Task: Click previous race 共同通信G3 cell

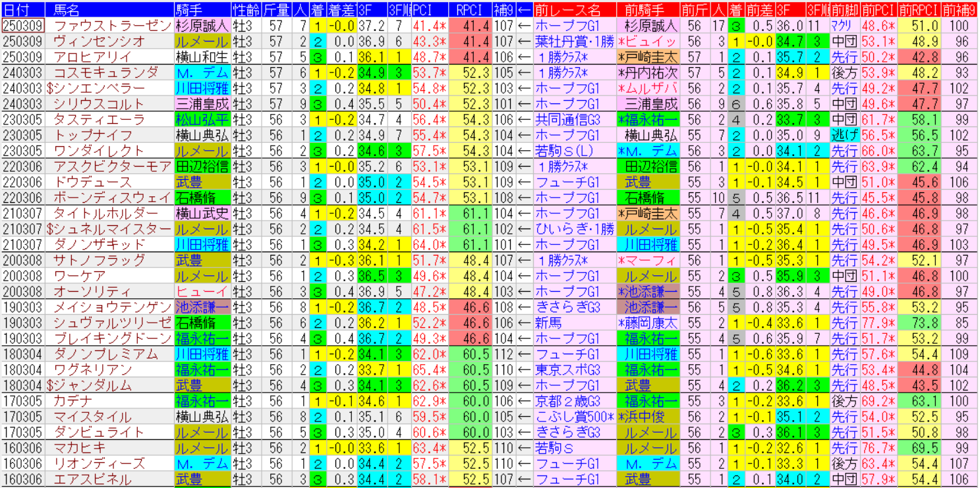Action: [x=567, y=119]
